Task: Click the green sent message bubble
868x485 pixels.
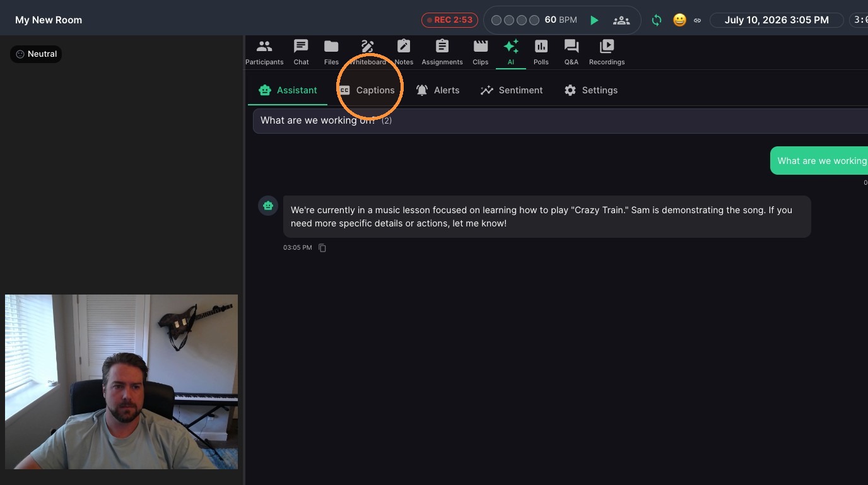Action: [x=819, y=161]
